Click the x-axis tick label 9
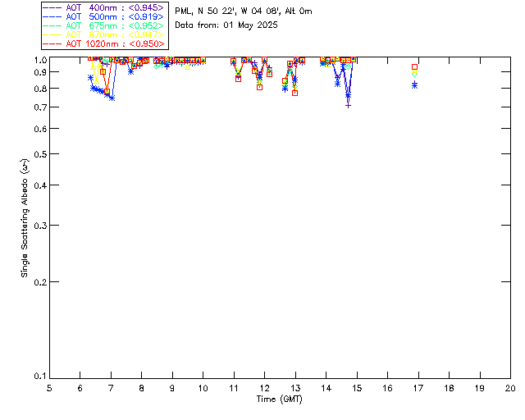 172,388
